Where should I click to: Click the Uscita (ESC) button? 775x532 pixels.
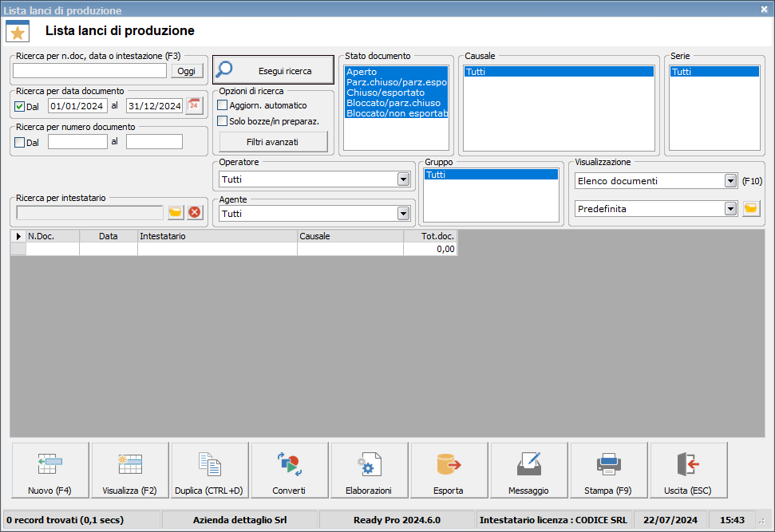(688, 471)
